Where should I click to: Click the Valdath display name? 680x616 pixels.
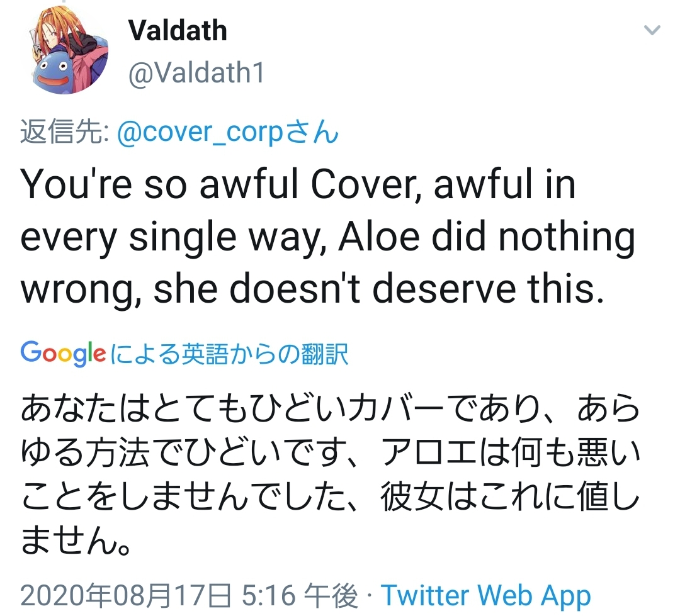point(178,31)
